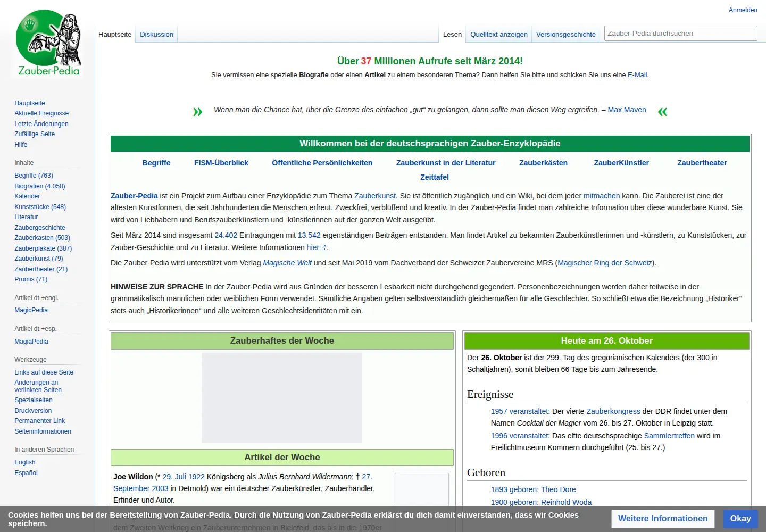This screenshot has height=532, width=766.
Task: Open Zaubertheater in the welcome box
Action: 702,163
